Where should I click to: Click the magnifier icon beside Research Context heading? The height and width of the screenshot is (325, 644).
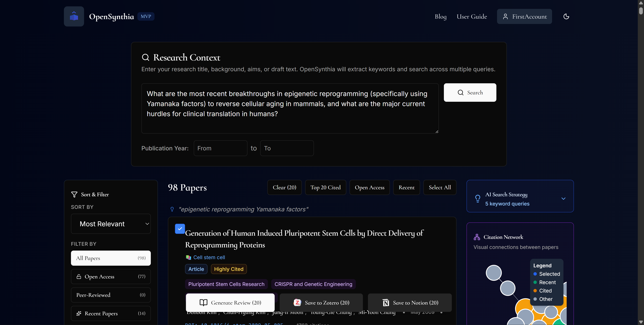(146, 57)
